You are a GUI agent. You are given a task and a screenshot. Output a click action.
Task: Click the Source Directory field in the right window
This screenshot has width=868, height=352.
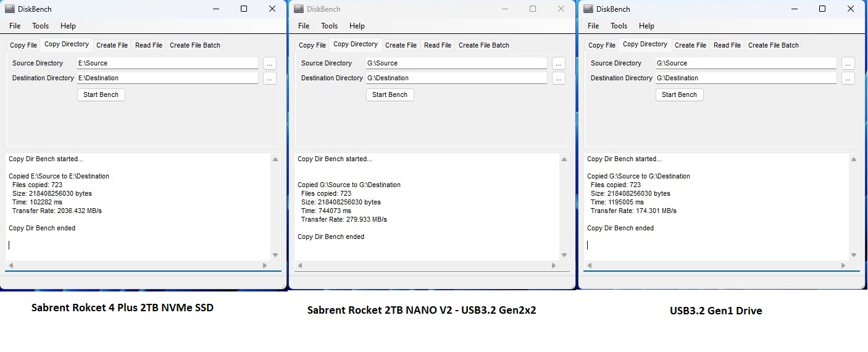(x=746, y=63)
